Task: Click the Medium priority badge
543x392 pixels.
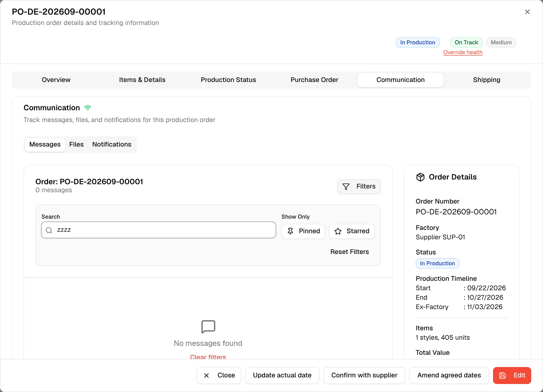Action: (501, 42)
